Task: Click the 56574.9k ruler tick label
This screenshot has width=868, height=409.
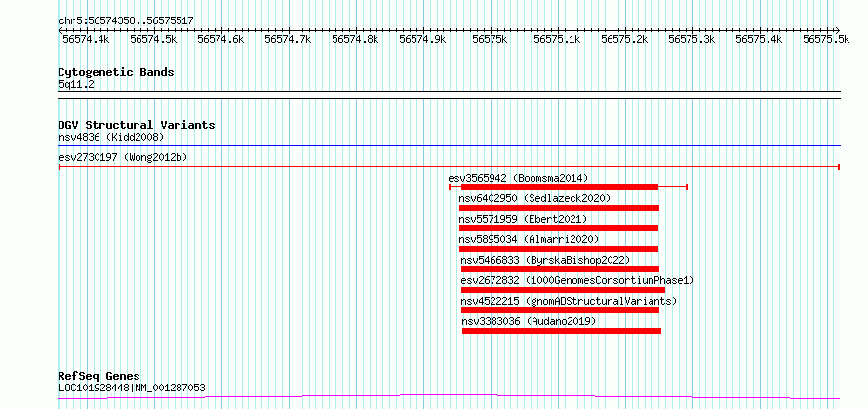Action: (423, 39)
